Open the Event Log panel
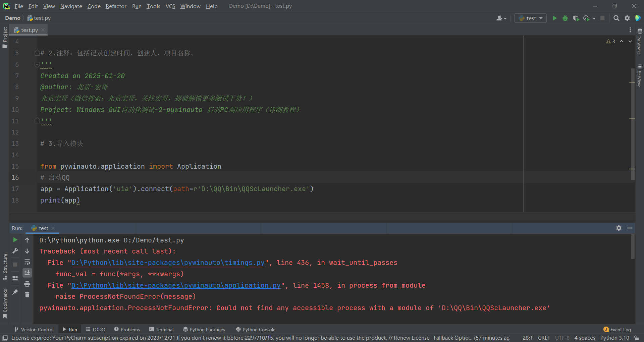644x342 pixels. tap(617, 330)
